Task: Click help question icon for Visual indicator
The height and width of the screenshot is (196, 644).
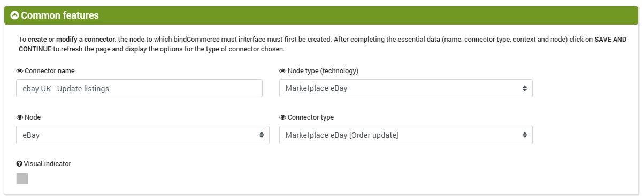Action: tap(20, 164)
